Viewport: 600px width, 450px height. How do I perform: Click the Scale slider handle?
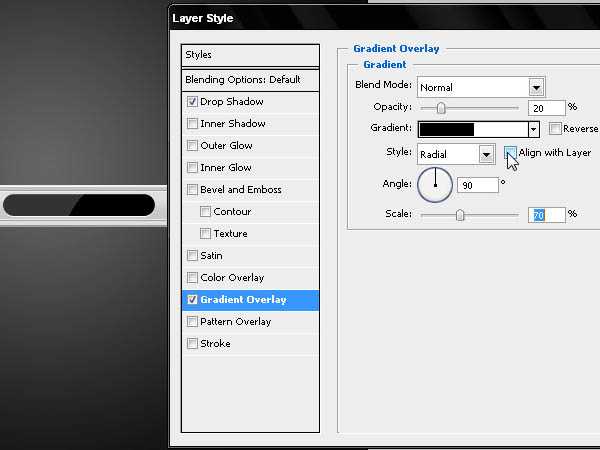(460, 215)
